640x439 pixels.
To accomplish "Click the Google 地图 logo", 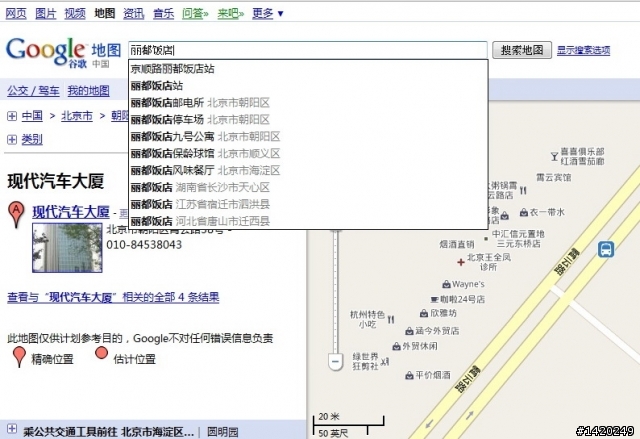I will pos(64,52).
